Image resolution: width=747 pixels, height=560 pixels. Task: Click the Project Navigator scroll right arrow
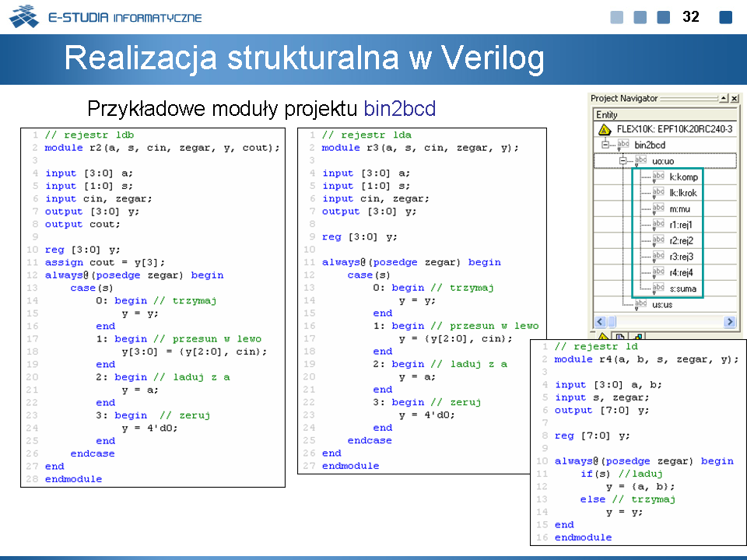click(729, 321)
